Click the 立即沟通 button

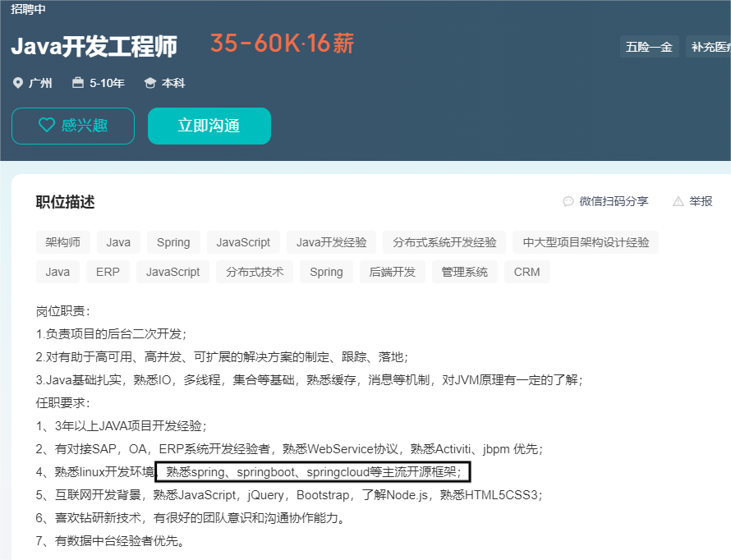(209, 126)
